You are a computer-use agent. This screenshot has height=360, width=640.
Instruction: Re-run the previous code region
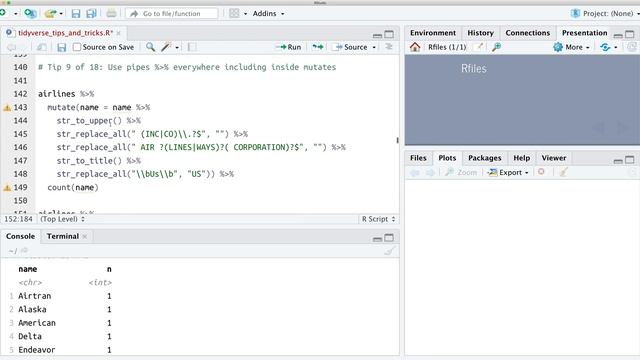(318, 47)
